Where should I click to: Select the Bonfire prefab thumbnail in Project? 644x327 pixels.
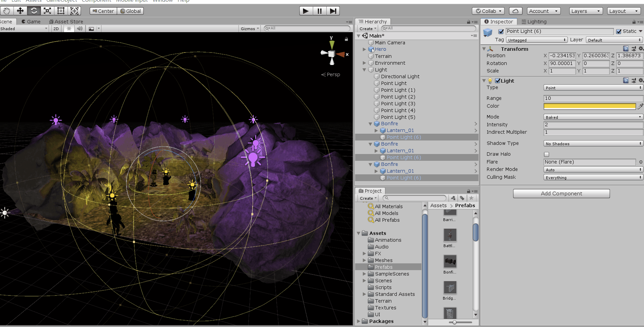tap(450, 262)
